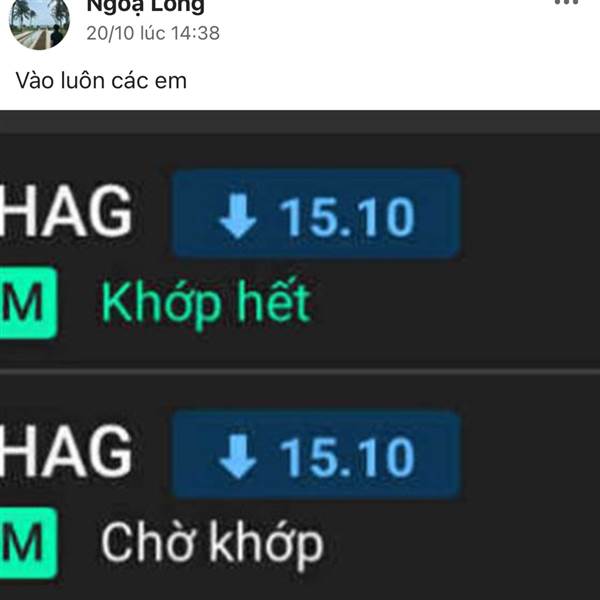Screen dimensions: 600x600
Task: Open the post options three-dot menu
Action: (567, 2)
